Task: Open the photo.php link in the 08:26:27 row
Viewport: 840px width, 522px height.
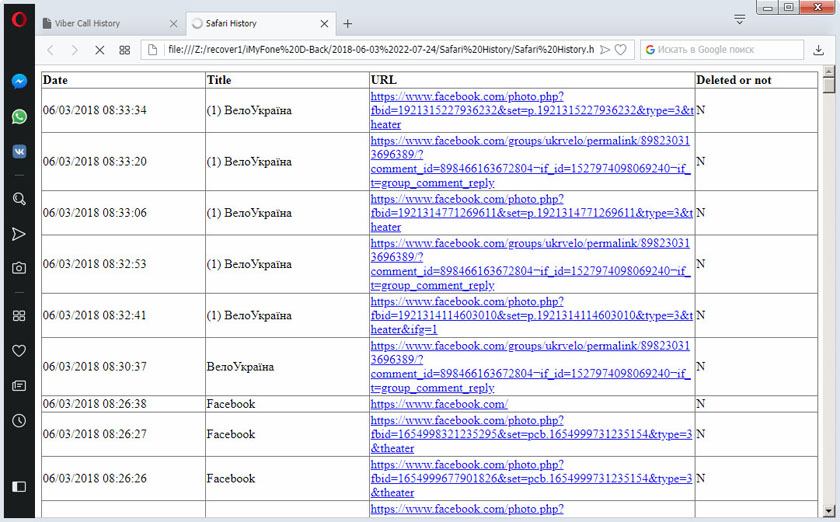Action: (x=531, y=434)
